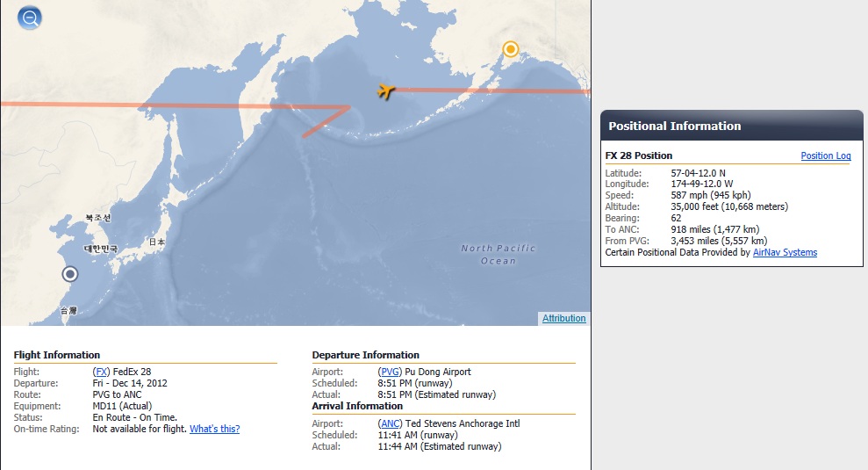Click the North Pacific Ocean map label
868x470 pixels.
point(499,255)
